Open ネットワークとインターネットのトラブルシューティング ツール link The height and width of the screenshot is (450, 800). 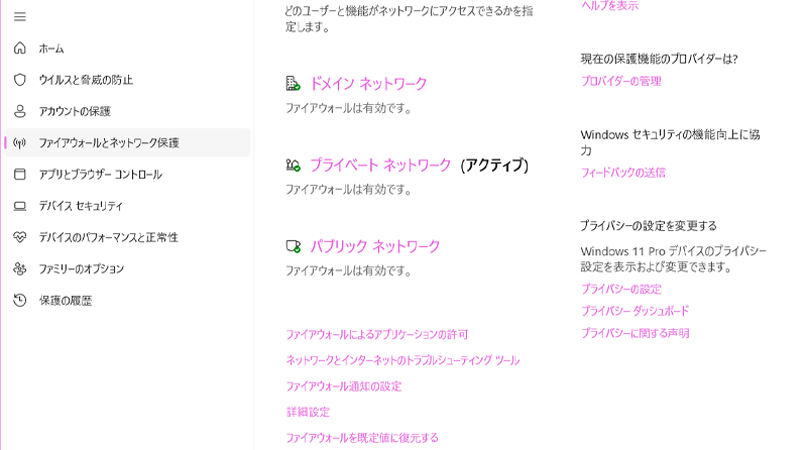pyautogui.click(x=403, y=360)
